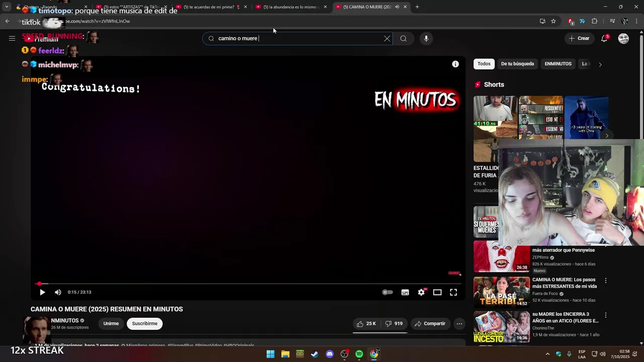644x362 pixels.
Task: Like the video (25 K)
Action: tap(366, 324)
